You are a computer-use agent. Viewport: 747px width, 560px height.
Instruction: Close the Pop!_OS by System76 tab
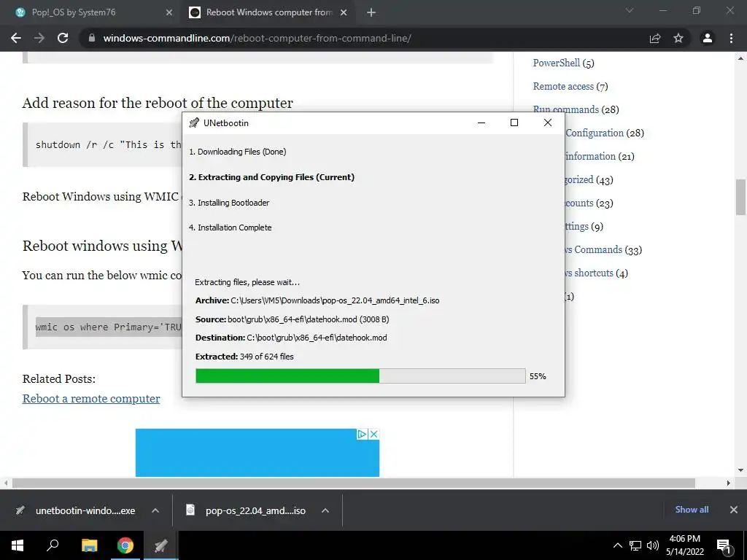169,13
